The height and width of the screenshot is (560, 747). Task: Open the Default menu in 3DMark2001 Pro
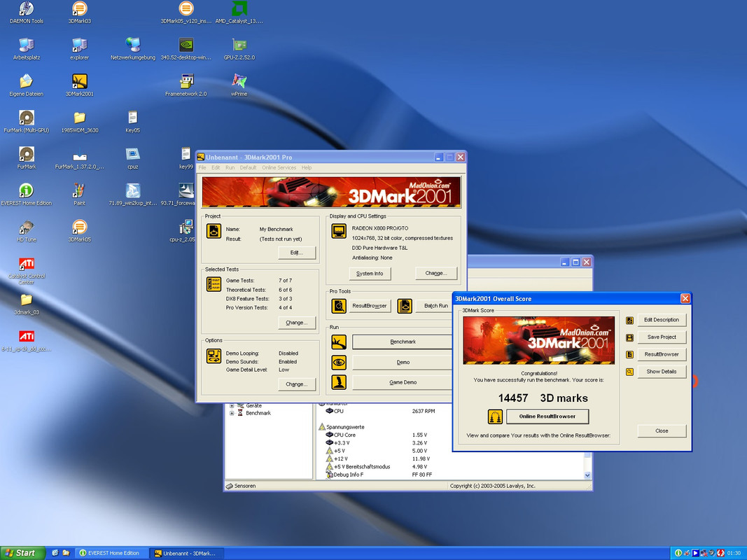click(249, 167)
